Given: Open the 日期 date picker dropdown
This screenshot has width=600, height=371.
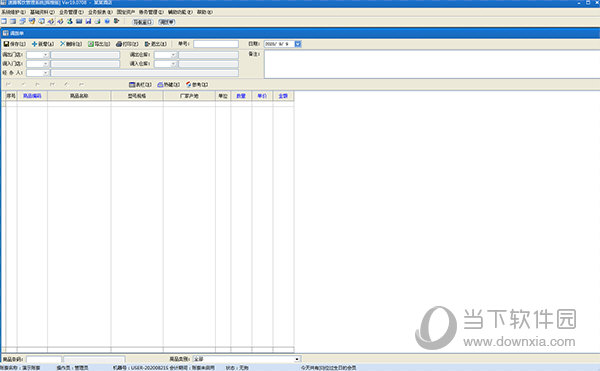Looking at the screenshot, I should 298,44.
